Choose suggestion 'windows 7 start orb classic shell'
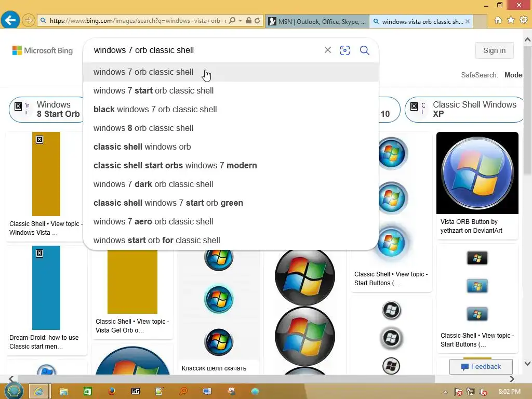Screen dimensions: 532x399 point(231,90)
